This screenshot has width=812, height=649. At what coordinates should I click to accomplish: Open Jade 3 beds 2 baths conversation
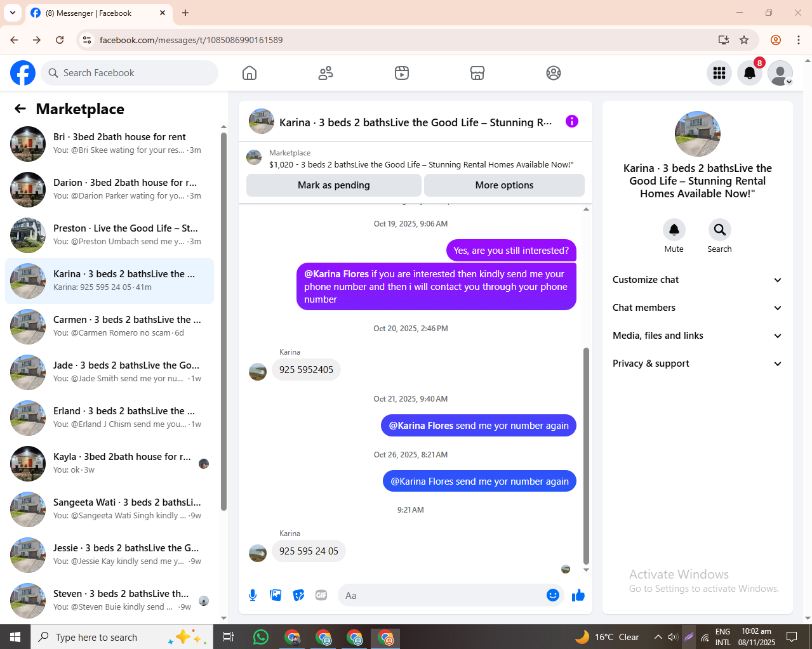[x=109, y=372]
